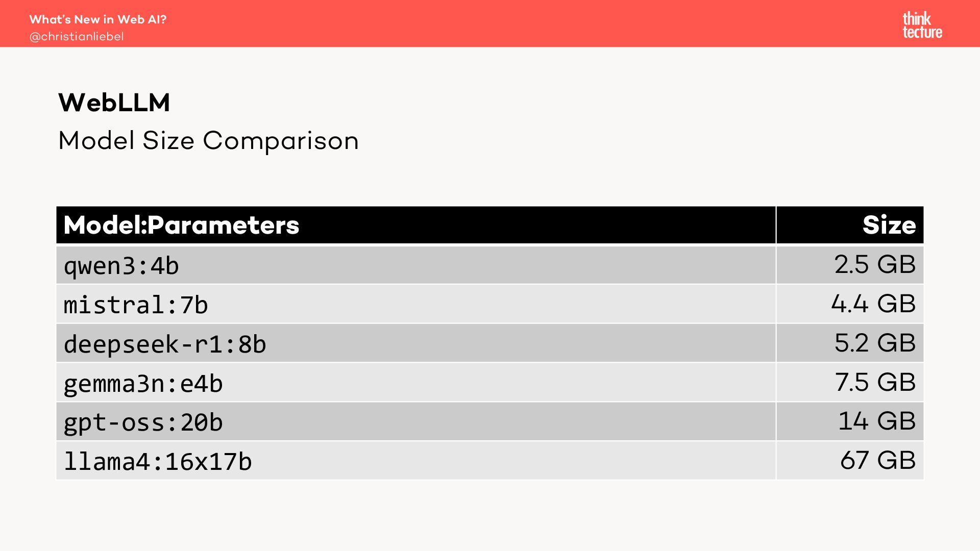
Task: Select the 5.2 GB size cell
Action: pos(875,343)
